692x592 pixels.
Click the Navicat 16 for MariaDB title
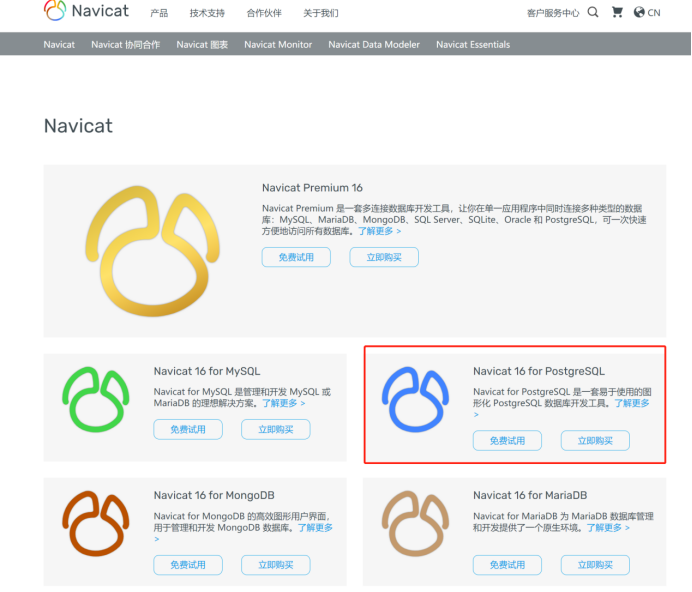pos(530,495)
